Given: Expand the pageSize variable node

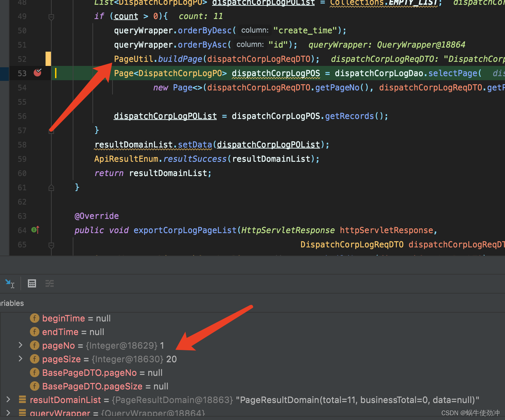Looking at the screenshot, I should coord(20,359).
